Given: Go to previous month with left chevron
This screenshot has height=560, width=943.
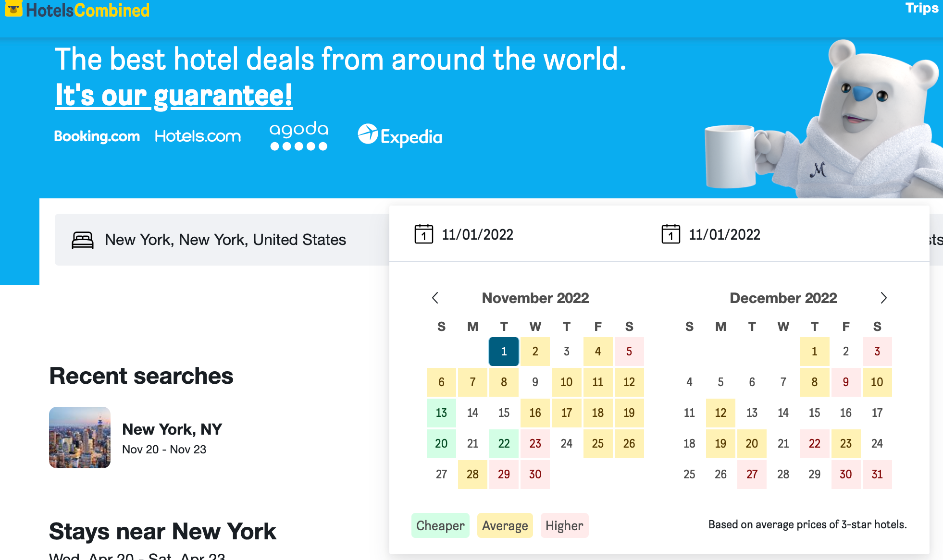Looking at the screenshot, I should click(435, 298).
